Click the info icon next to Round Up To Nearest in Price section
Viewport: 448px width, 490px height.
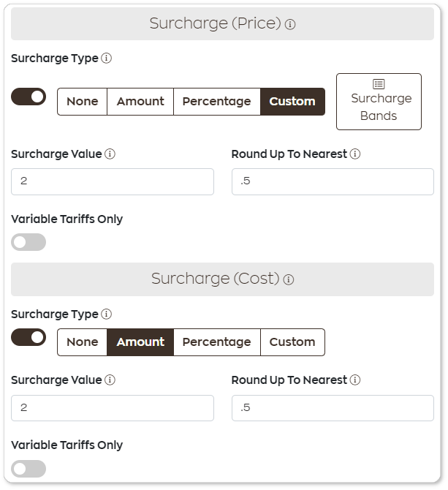pyautogui.click(x=355, y=154)
